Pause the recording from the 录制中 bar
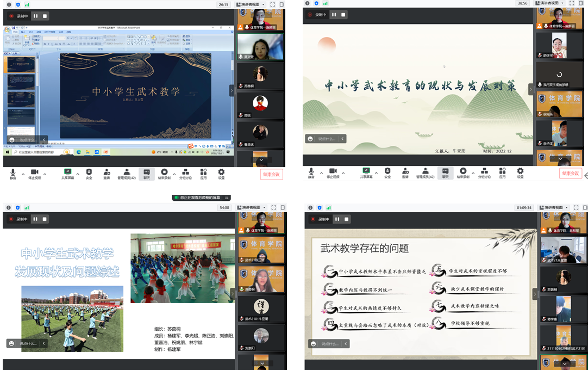Viewport: 588px width, 370px height. click(35, 15)
